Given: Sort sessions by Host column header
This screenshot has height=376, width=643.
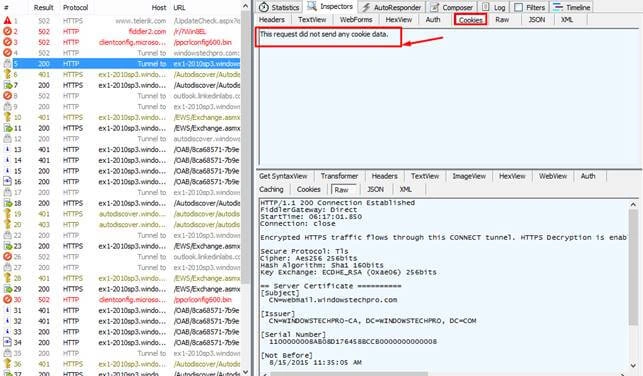Looking at the screenshot, I should 158,7.
